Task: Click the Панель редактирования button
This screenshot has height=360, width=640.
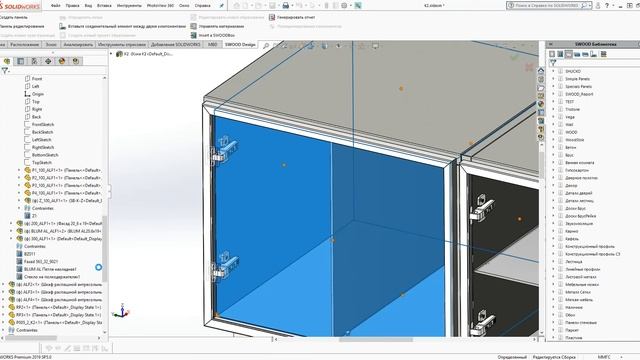Action: click(x=22, y=26)
